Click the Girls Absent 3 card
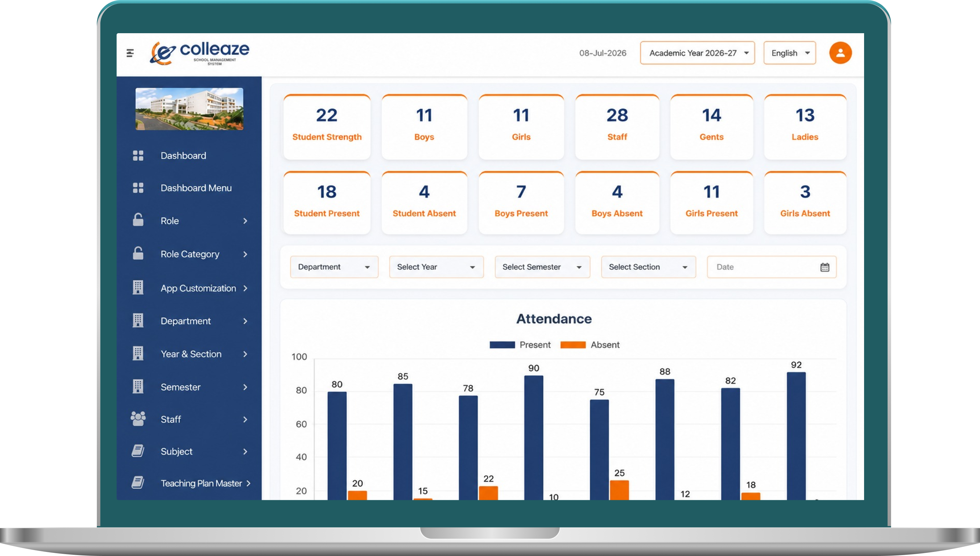The width and height of the screenshot is (980, 556). click(x=805, y=203)
